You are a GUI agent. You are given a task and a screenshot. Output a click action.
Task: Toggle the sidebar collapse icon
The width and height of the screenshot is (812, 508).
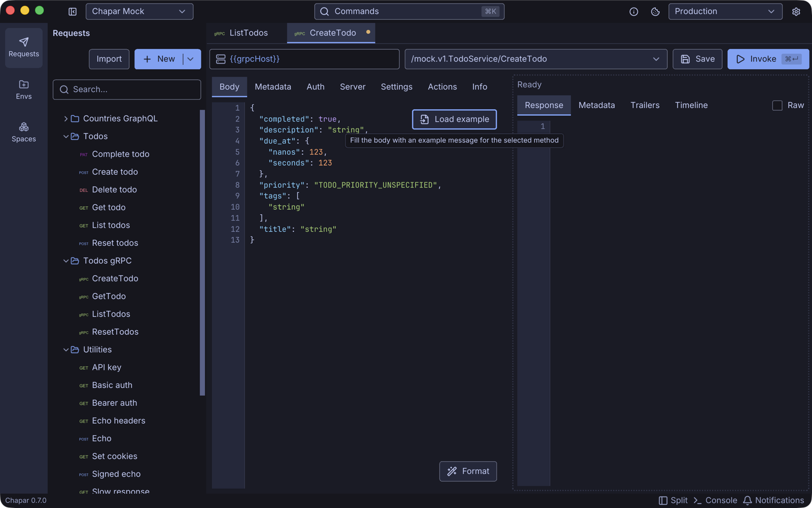[x=73, y=11]
